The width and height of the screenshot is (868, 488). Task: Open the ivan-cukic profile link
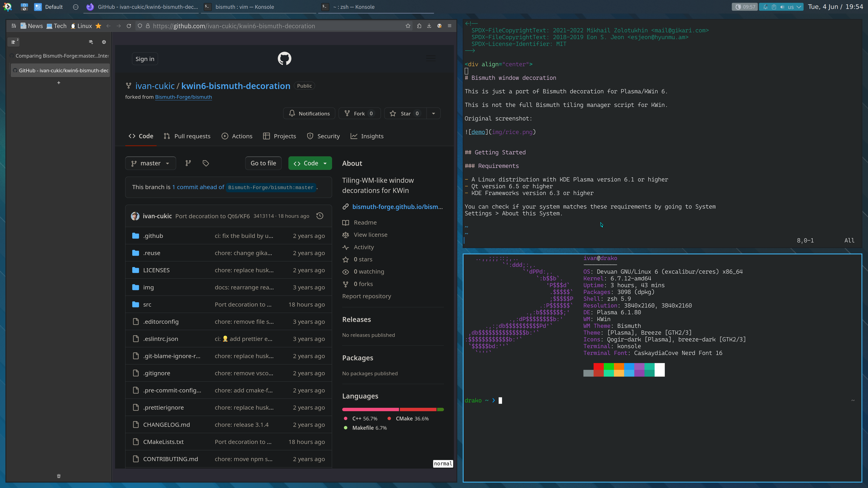coord(155,86)
